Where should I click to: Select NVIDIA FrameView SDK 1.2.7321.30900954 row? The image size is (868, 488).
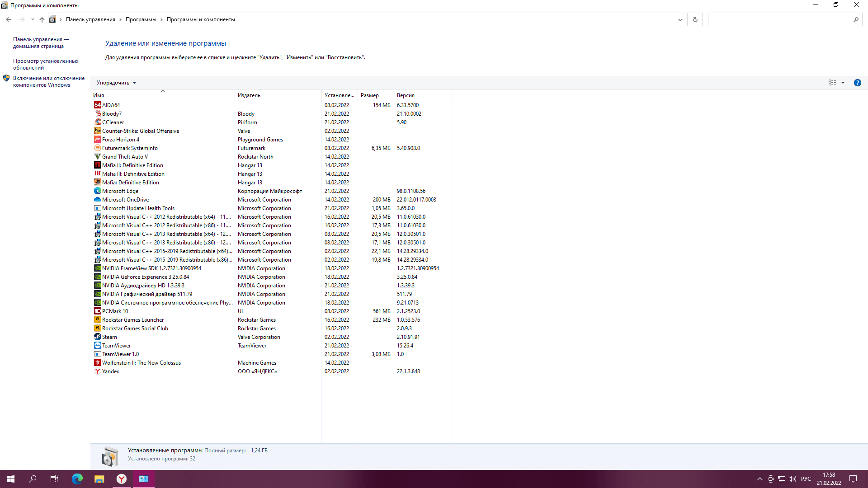click(271, 268)
